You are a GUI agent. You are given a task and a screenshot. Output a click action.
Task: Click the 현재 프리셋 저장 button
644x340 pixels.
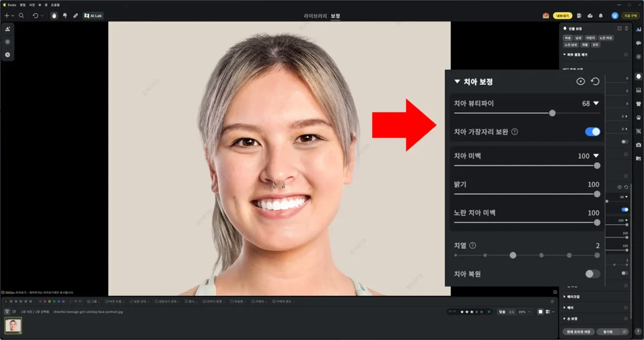(579, 331)
